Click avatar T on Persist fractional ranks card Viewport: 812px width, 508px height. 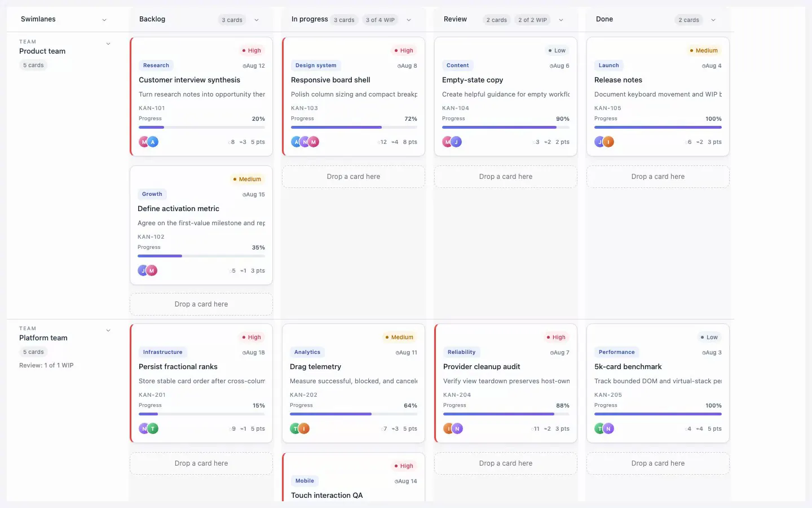153,429
